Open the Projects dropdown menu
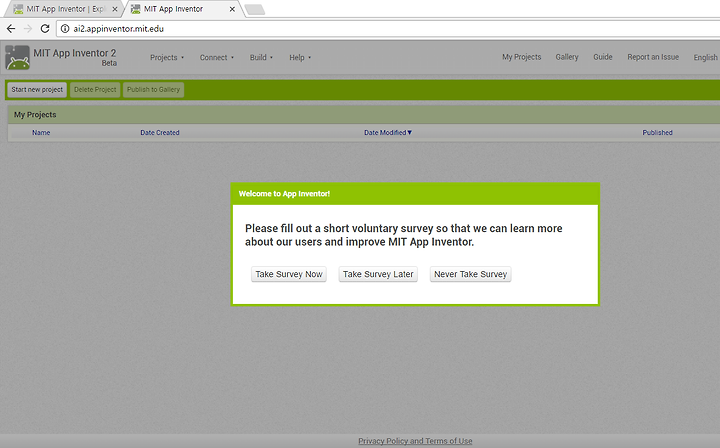Viewport: 720px width, 448px height. tap(167, 57)
